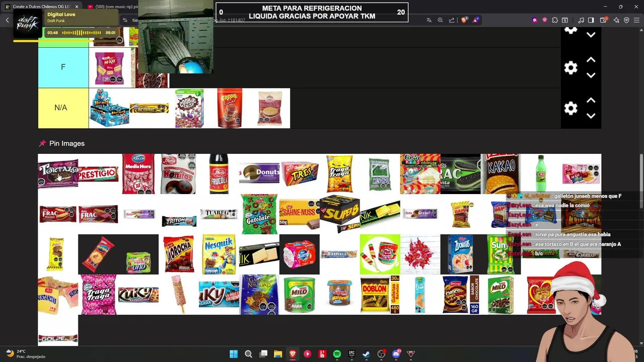
Task: Open Steam from taskbar
Action: coord(366,354)
